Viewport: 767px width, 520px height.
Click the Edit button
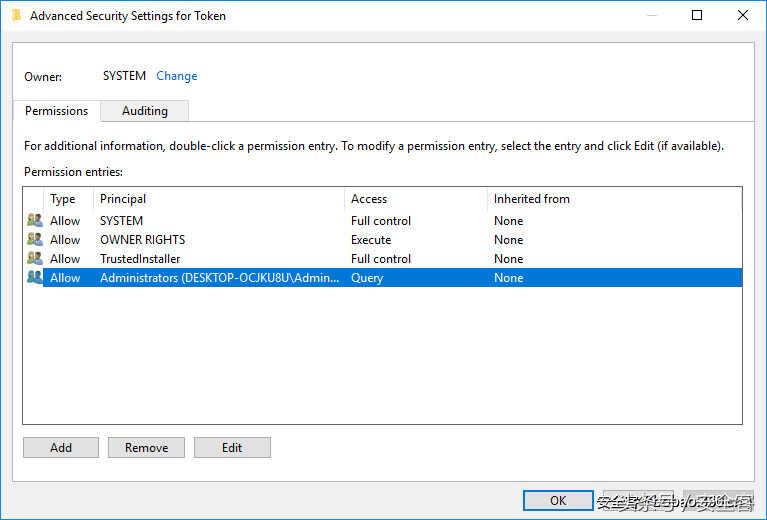pos(232,448)
